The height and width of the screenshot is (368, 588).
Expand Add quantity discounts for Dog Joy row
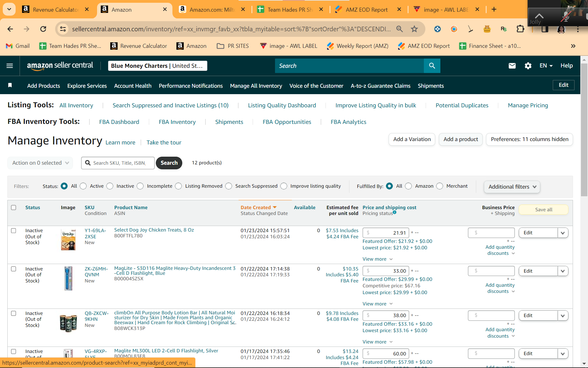(500, 250)
